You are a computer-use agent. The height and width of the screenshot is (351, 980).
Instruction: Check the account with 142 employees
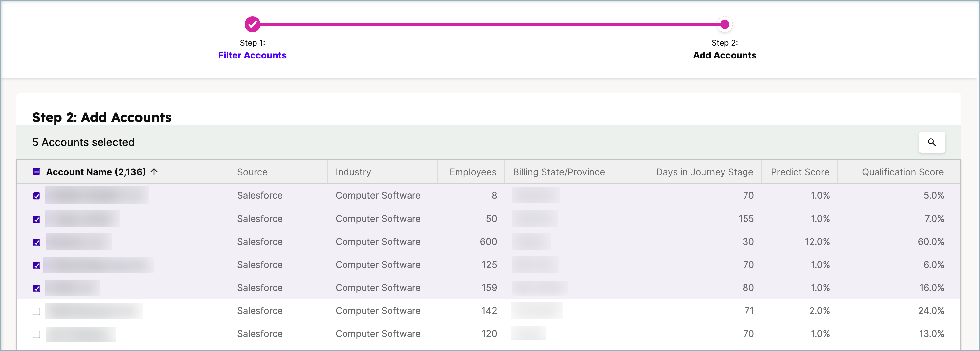click(36, 311)
